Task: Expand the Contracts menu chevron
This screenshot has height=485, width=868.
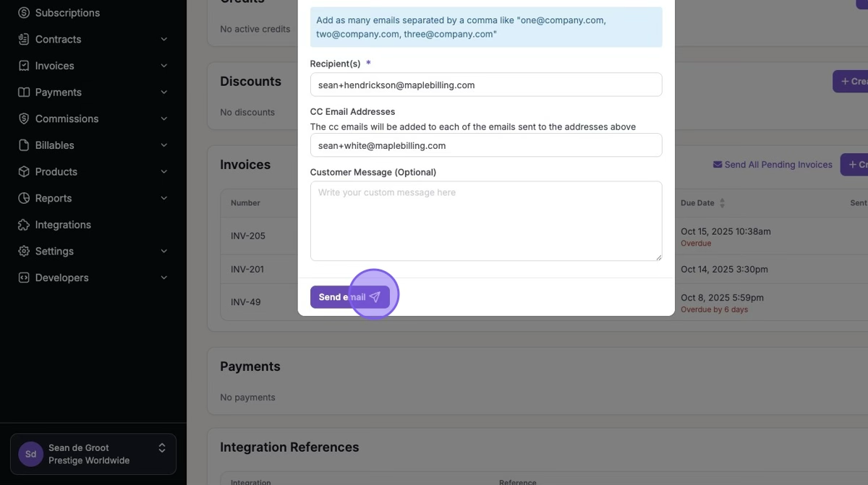Action: click(x=164, y=39)
